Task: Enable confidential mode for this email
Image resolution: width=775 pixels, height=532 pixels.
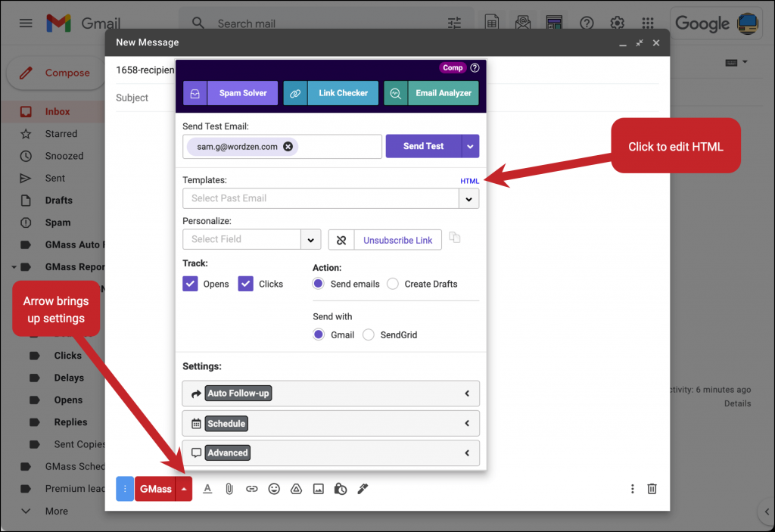Action: point(341,489)
